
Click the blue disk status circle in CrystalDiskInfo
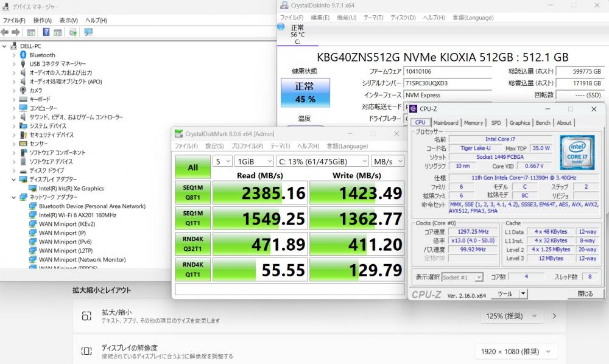click(x=281, y=27)
